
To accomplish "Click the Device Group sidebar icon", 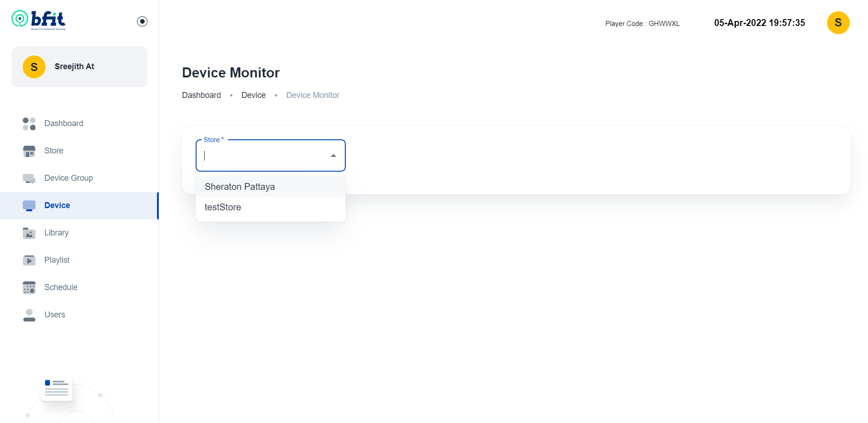I will (x=29, y=178).
